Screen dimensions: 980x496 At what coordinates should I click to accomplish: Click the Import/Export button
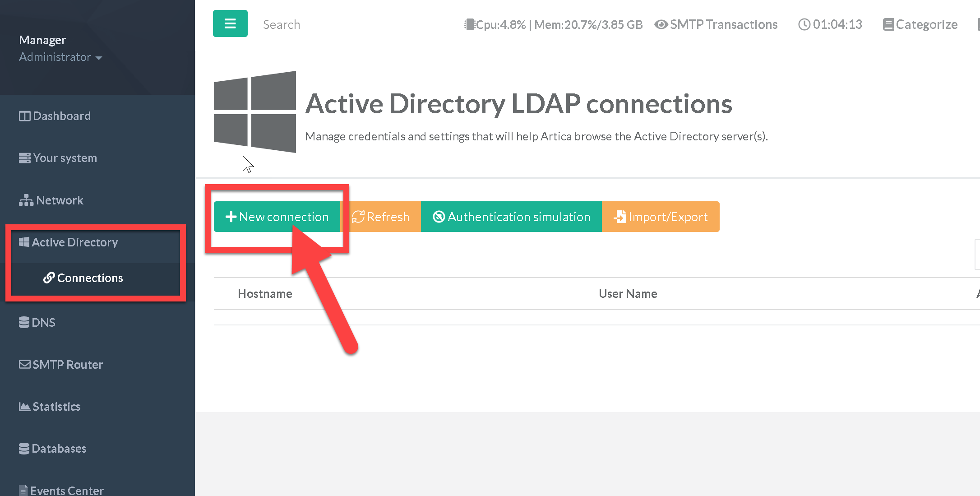(661, 217)
